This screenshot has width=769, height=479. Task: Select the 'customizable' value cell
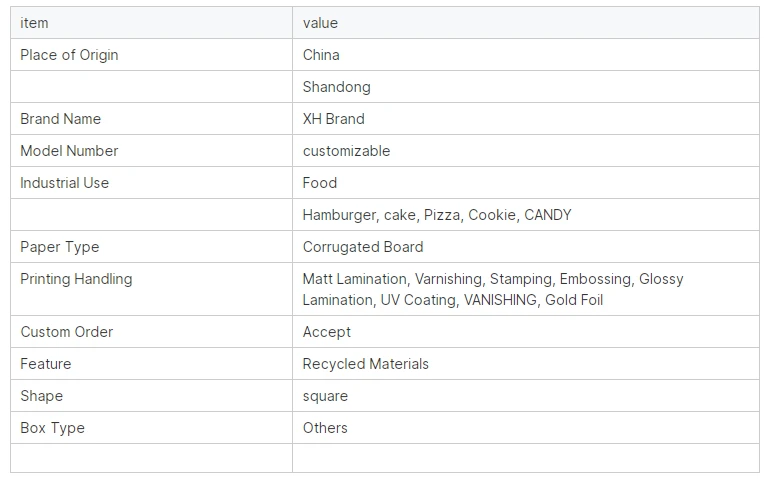coord(526,151)
